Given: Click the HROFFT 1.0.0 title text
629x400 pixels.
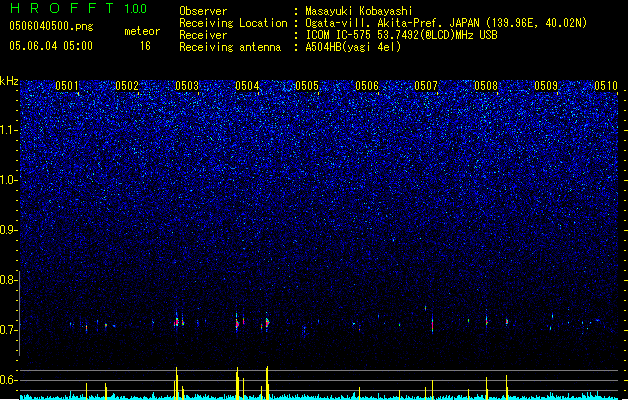Looking at the screenshot, I should click(79, 8).
